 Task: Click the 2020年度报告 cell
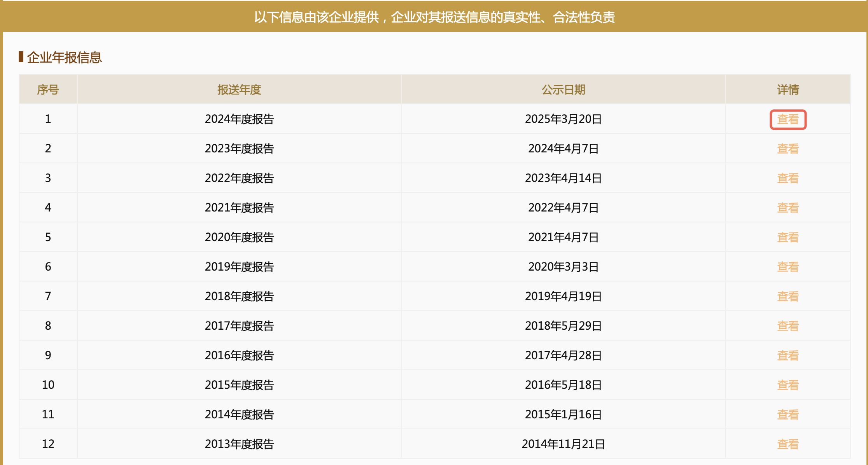point(239,237)
